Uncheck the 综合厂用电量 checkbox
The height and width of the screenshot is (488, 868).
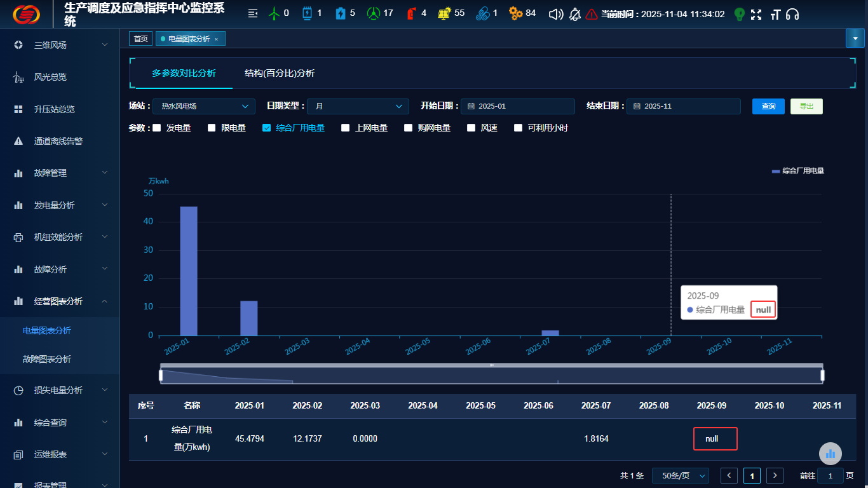267,128
